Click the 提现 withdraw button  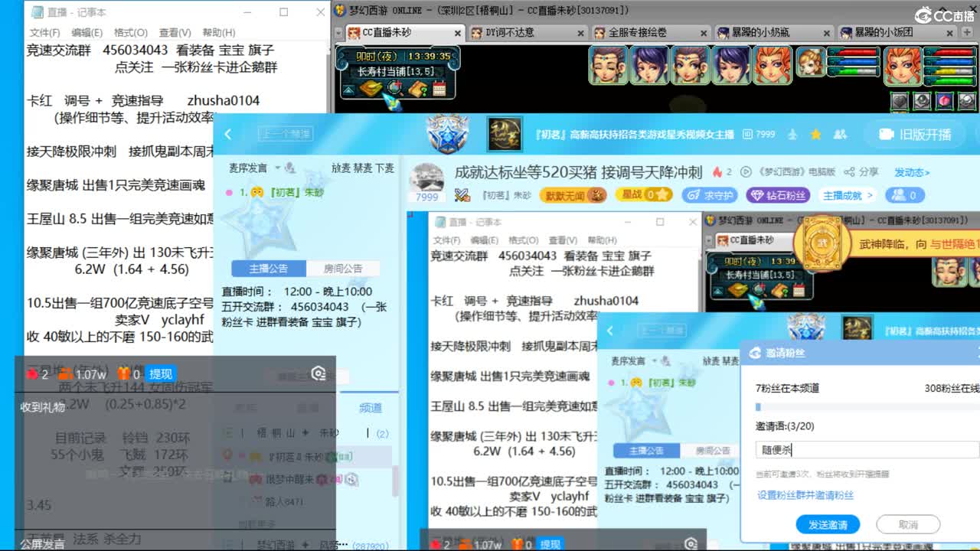161,374
